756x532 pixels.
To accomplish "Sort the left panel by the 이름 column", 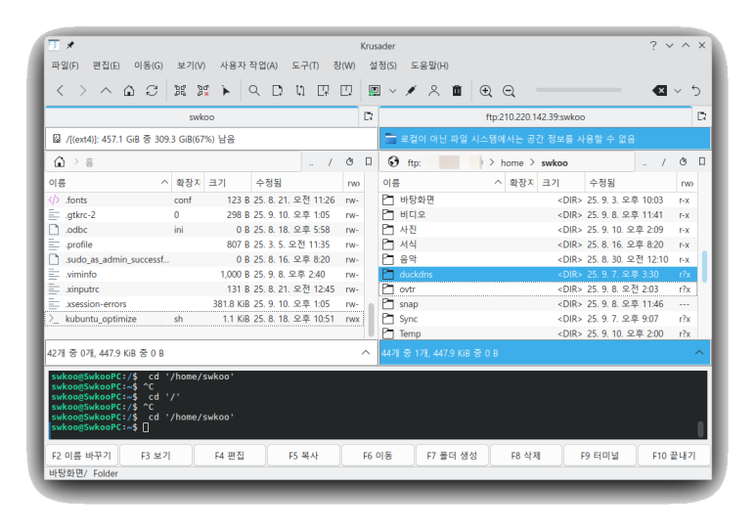I will pyautogui.click(x=109, y=183).
